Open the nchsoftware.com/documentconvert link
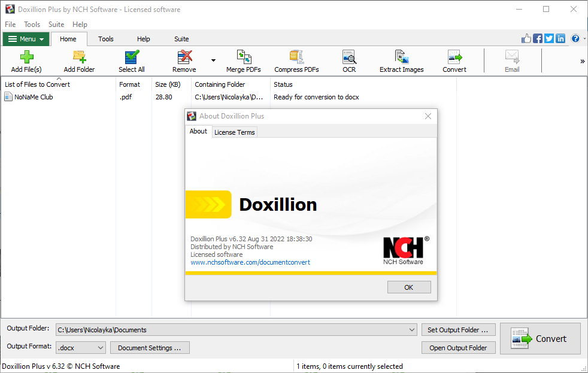Screen dimensions: 588x373 [250, 262]
